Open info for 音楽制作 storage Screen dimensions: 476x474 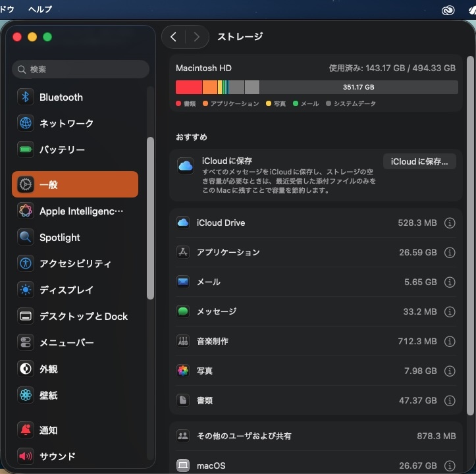coord(450,342)
